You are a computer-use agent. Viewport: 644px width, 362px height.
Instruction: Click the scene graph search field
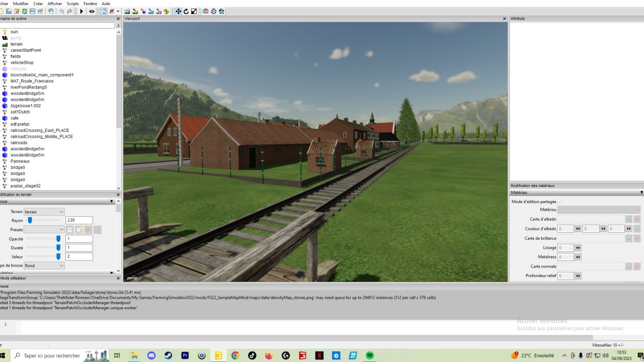57,25
